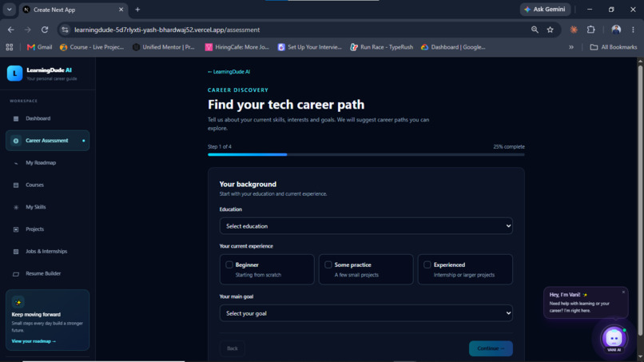
Task: Open Resume Builder from the sidebar
Action: 47,273
